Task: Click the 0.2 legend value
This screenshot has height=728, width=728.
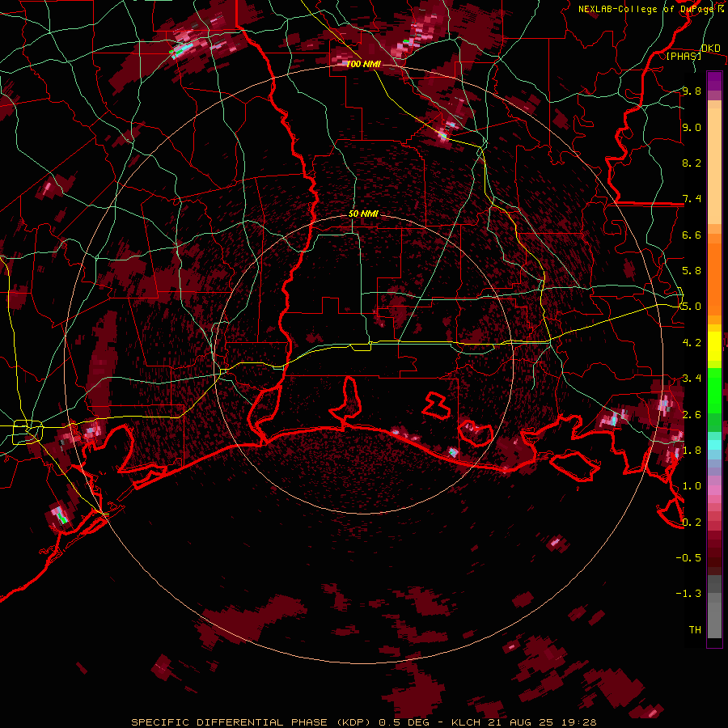Action: click(x=692, y=523)
